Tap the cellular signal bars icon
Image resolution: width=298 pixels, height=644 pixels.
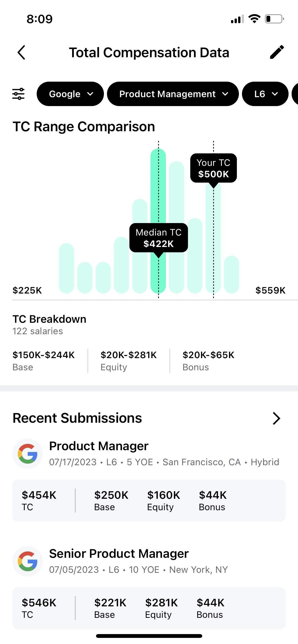pos(237,19)
